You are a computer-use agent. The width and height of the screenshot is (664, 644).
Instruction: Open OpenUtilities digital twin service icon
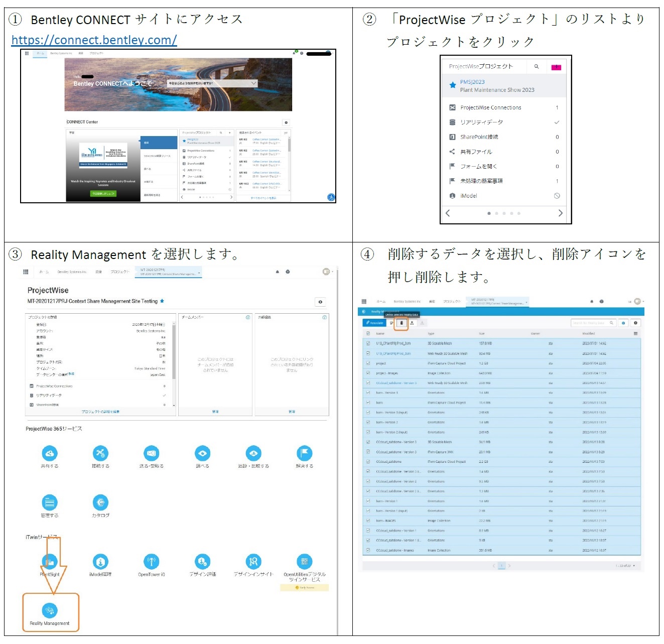click(304, 562)
